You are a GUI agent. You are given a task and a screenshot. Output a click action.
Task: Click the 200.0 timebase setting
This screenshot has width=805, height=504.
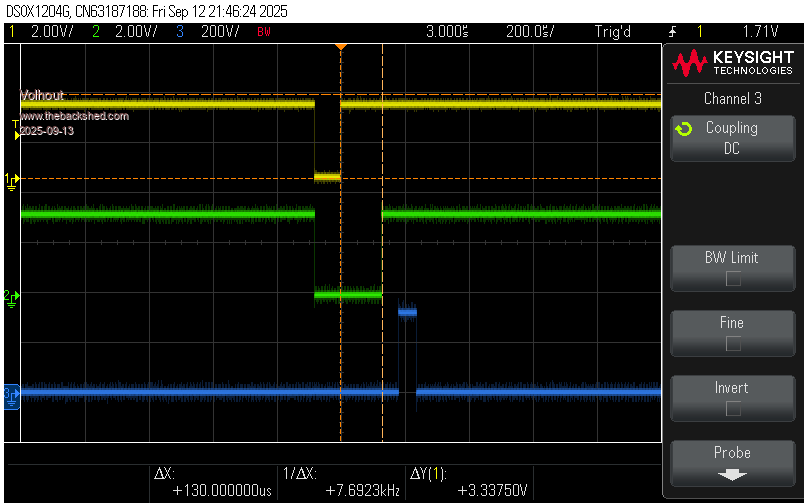pyautogui.click(x=528, y=32)
